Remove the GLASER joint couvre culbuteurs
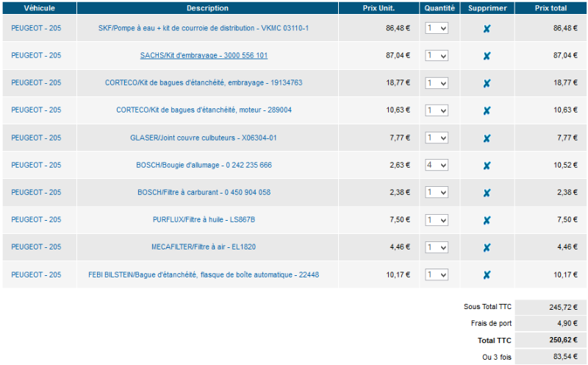This screenshot has height=365, width=588. pyautogui.click(x=487, y=138)
